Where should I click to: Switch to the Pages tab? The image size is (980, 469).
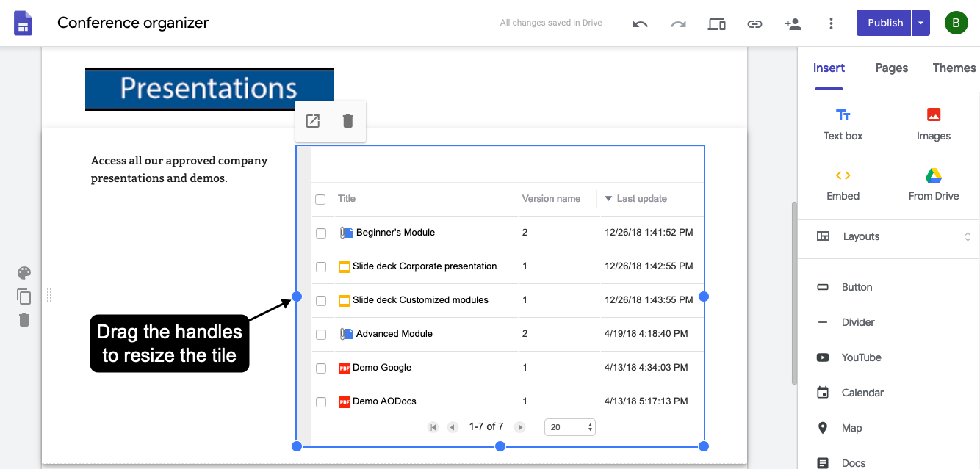(x=891, y=68)
